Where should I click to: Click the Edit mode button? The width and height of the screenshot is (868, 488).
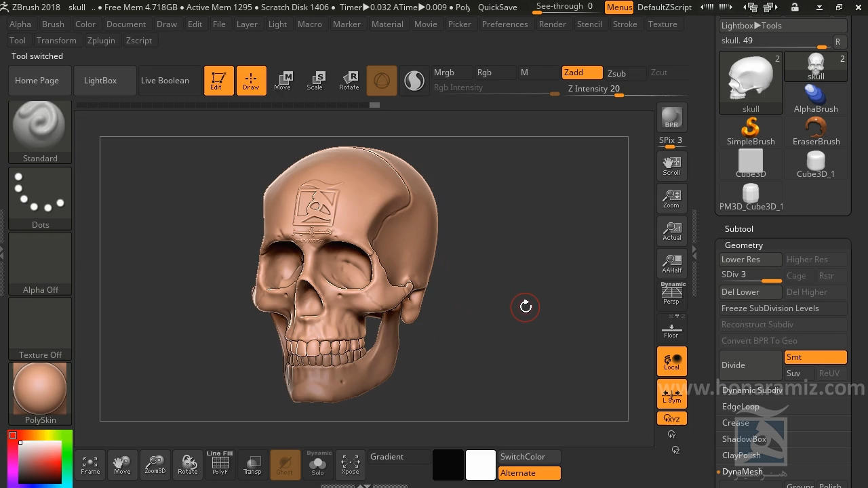[218, 80]
